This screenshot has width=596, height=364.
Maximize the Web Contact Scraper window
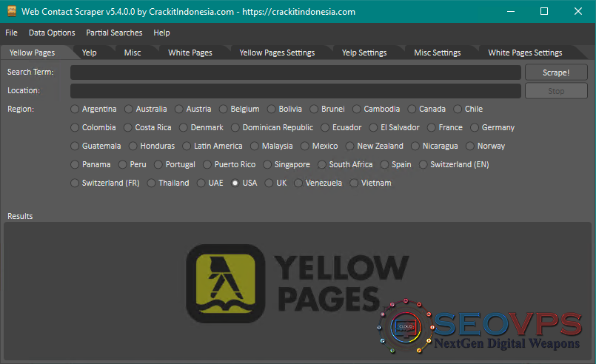coord(544,11)
